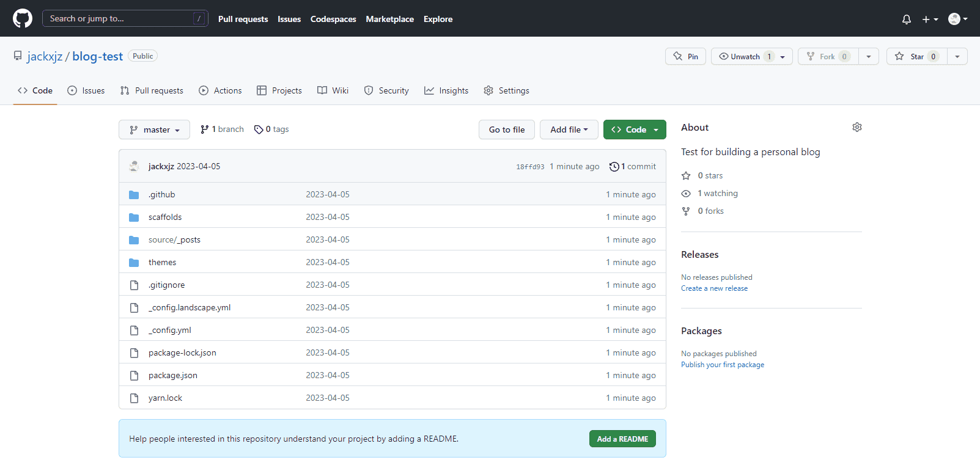Open the notifications bell
The width and height of the screenshot is (980, 471).
coord(907,19)
